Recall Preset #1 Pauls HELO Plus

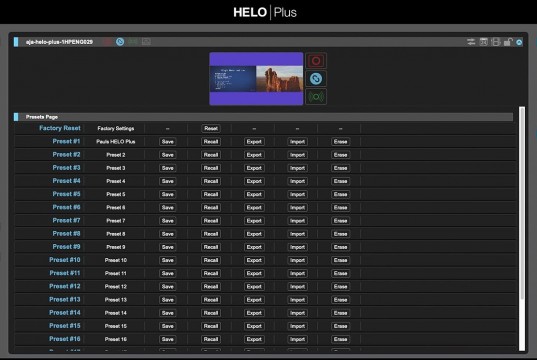(211, 142)
